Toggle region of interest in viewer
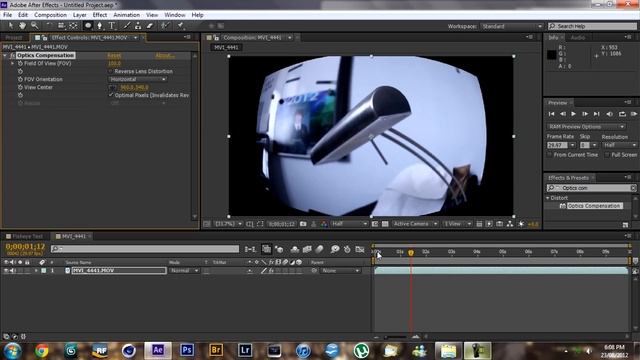 click(x=375, y=224)
